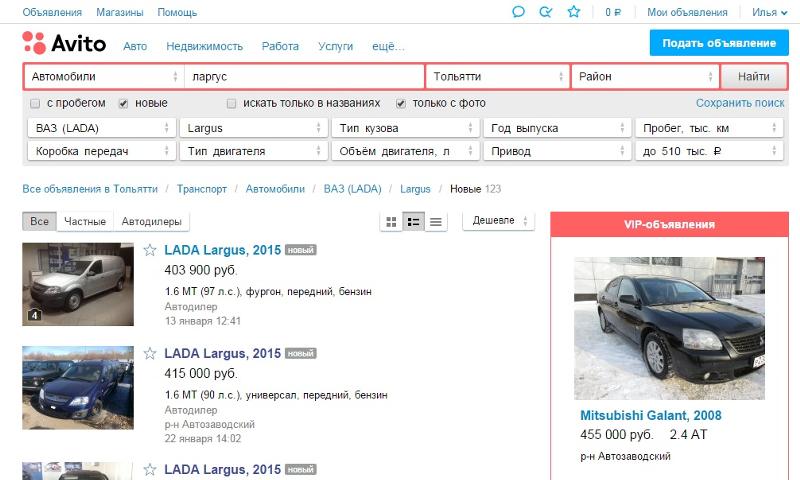800x480 pixels.
Task: Go to the Недвижимость section
Action: [x=205, y=46]
